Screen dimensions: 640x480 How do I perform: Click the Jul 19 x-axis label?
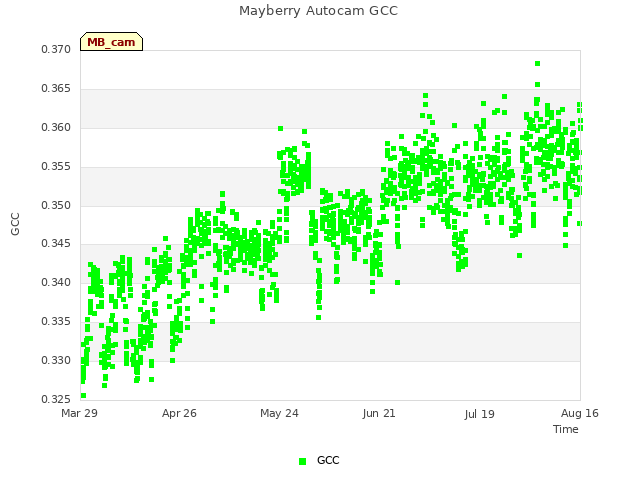pos(479,414)
